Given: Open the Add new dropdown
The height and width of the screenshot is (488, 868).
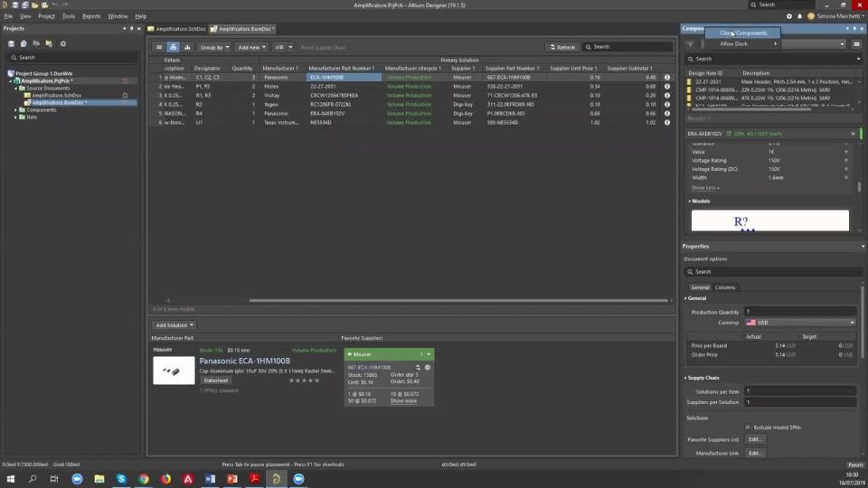Looking at the screenshot, I should 252,47.
